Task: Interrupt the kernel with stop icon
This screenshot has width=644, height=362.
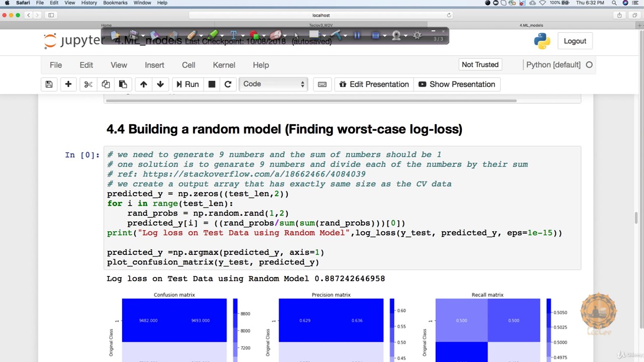Action: click(212, 84)
